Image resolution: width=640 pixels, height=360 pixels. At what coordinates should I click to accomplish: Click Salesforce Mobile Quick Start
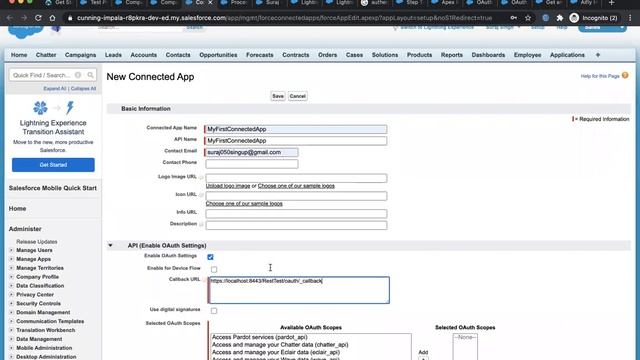pos(53,188)
